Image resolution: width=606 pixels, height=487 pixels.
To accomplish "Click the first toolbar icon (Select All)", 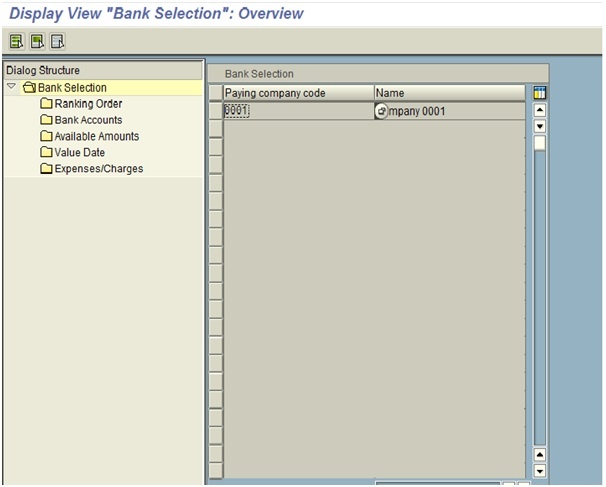I will pos(17,41).
